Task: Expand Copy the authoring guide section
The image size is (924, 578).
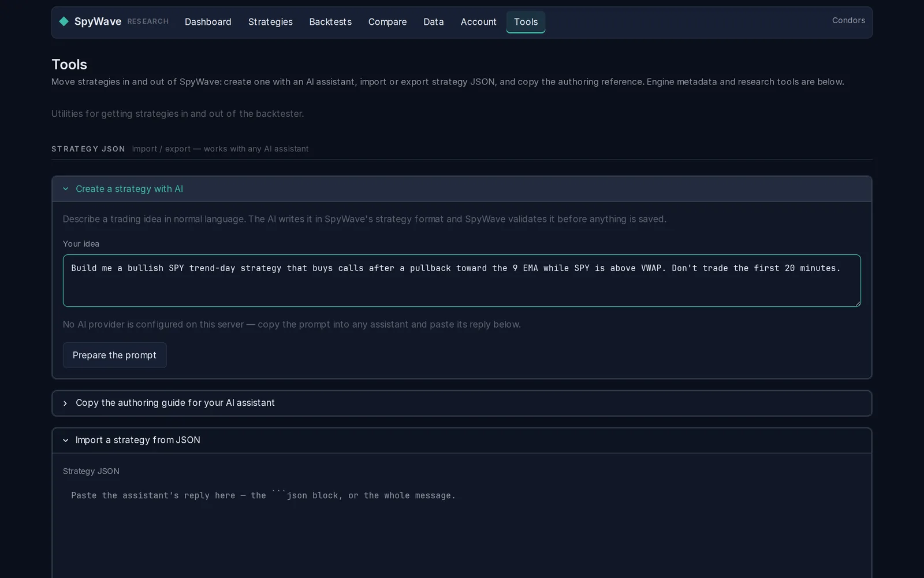Action: [x=461, y=403]
